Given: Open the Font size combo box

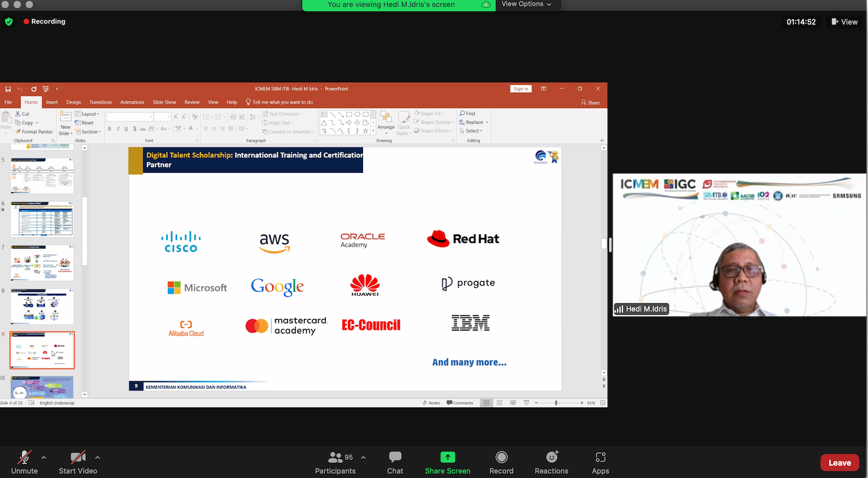Looking at the screenshot, I should 162,117.
